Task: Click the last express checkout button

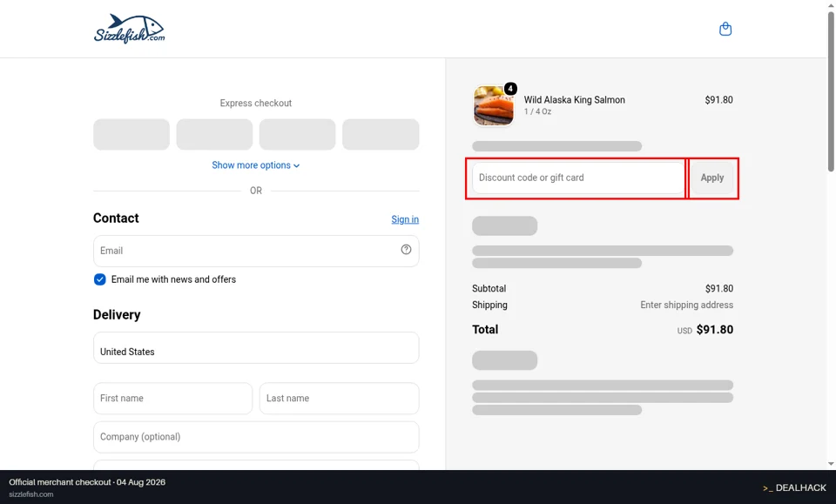Action: 381,134
